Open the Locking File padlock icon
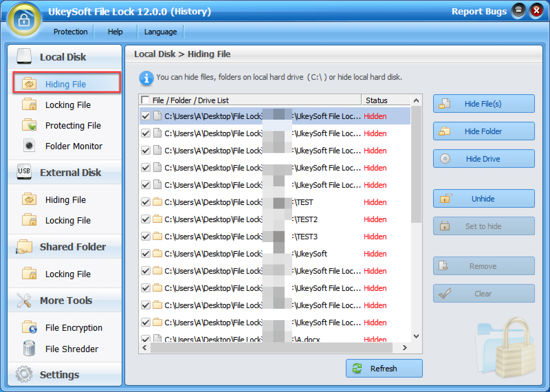The image size is (550, 392). coord(29,105)
